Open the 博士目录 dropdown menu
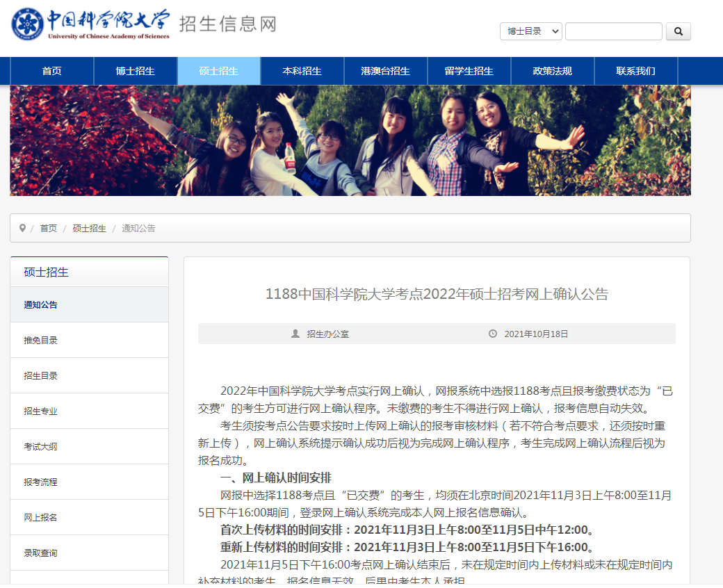The width and height of the screenshot is (723, 588). (x=530, y=31)
